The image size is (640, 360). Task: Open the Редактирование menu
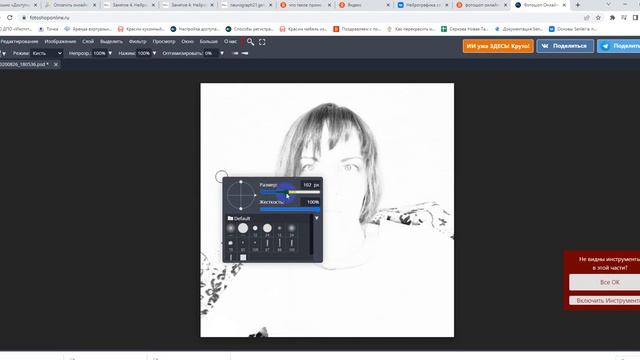pos(19,42)
